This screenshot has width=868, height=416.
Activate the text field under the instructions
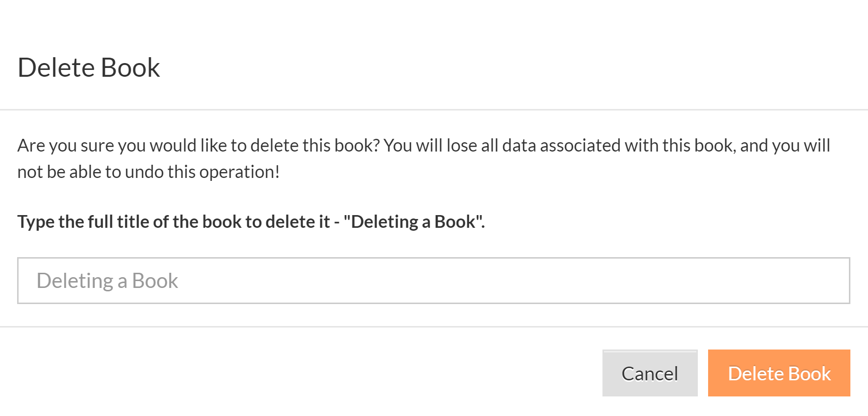433,281
